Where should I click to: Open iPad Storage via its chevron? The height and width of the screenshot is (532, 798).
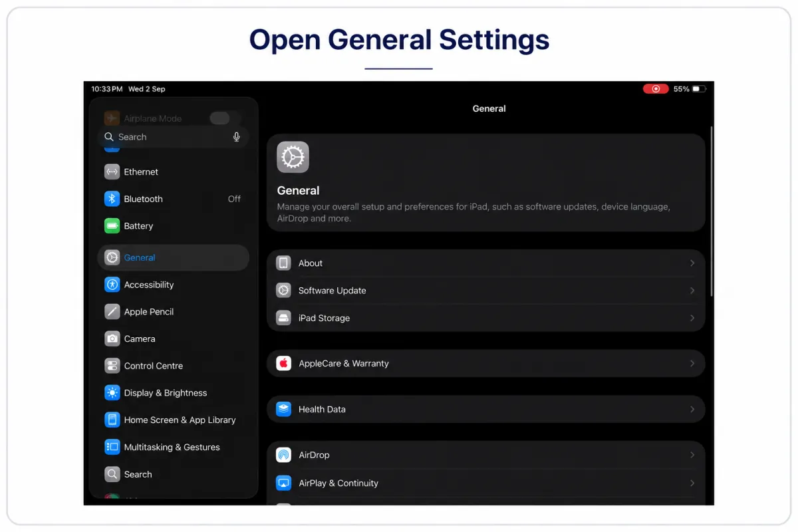692,318
